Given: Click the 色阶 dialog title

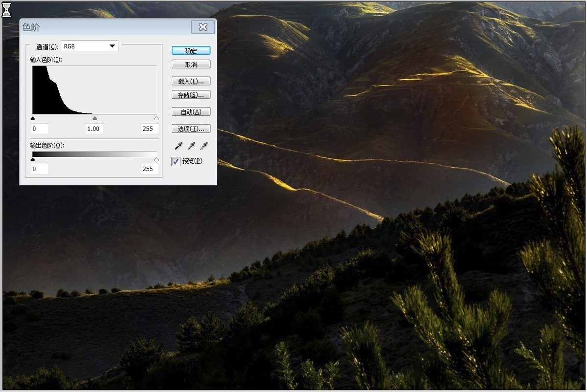Looking at the screenshot, I should pos(31,27).
